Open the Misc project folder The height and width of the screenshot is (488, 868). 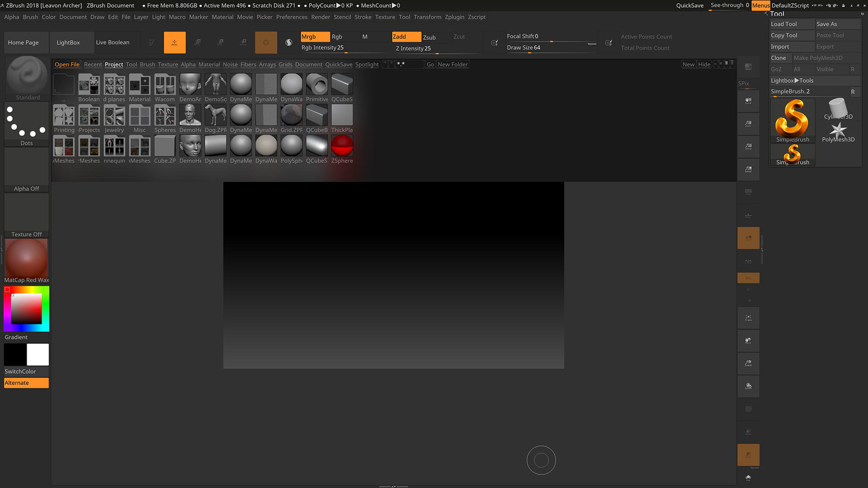tap(140, 119)
